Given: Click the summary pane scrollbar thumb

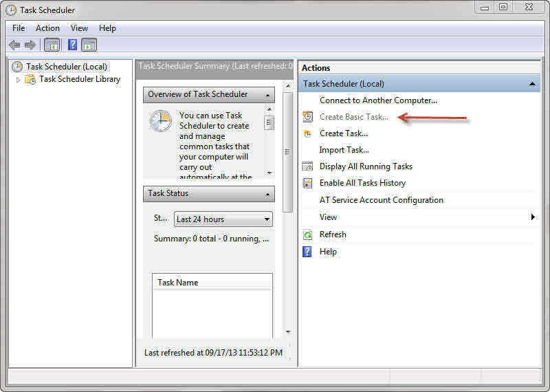Looking at the screenshot, I should [x=287, y=152].
